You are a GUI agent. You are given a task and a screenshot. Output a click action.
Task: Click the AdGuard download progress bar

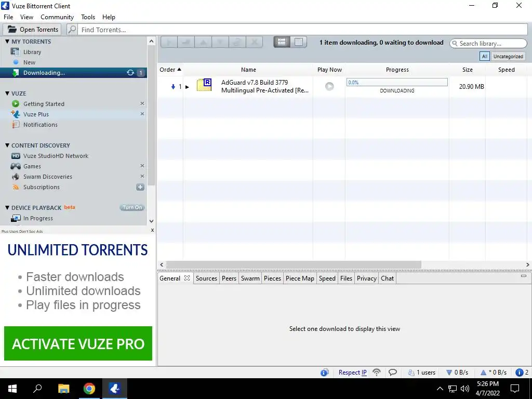pyautogui.click(x=397, y=82)
